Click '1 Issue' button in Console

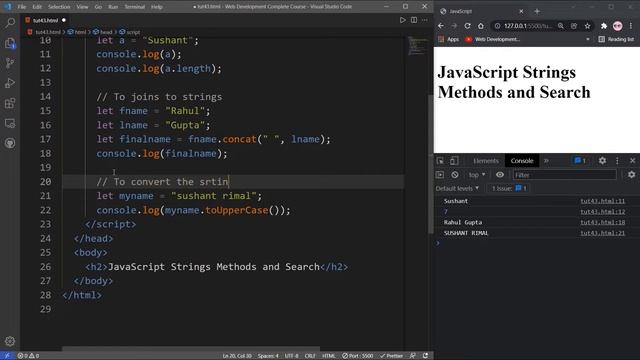click(509, 188)
